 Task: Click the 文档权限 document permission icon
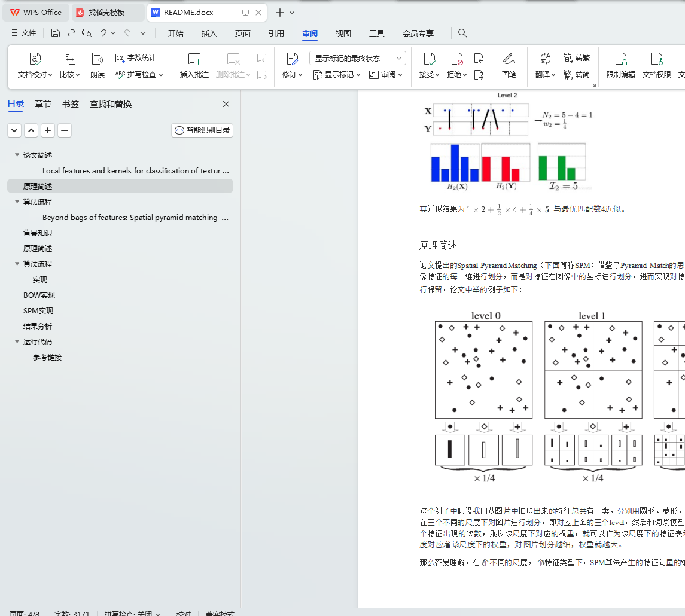pos(656,59)
